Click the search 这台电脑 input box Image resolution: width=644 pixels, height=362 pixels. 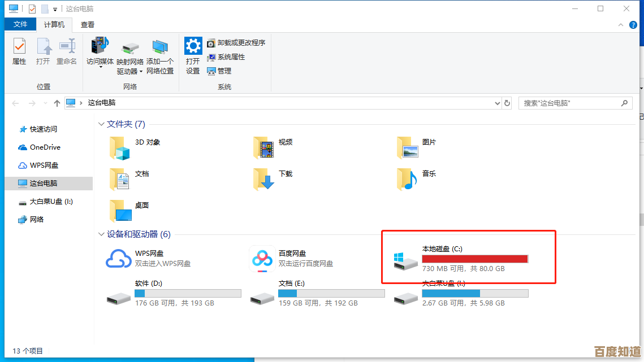coord(570,103)
